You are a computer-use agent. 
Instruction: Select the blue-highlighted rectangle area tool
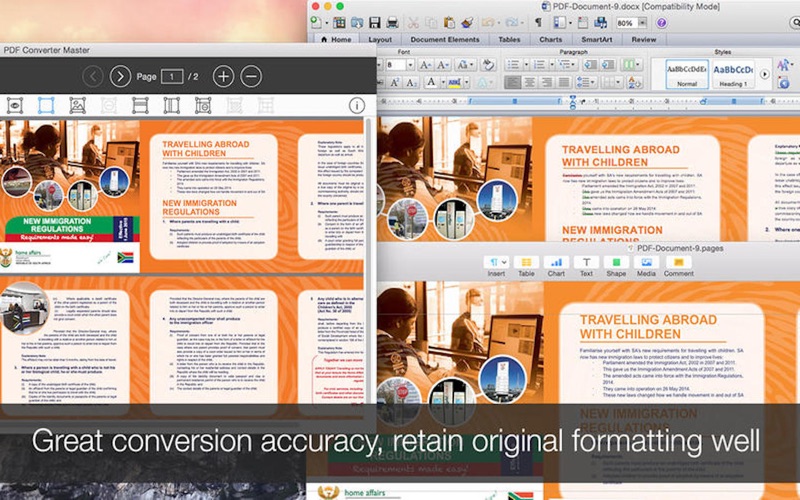pyautogui.click(x=46, y=105)
